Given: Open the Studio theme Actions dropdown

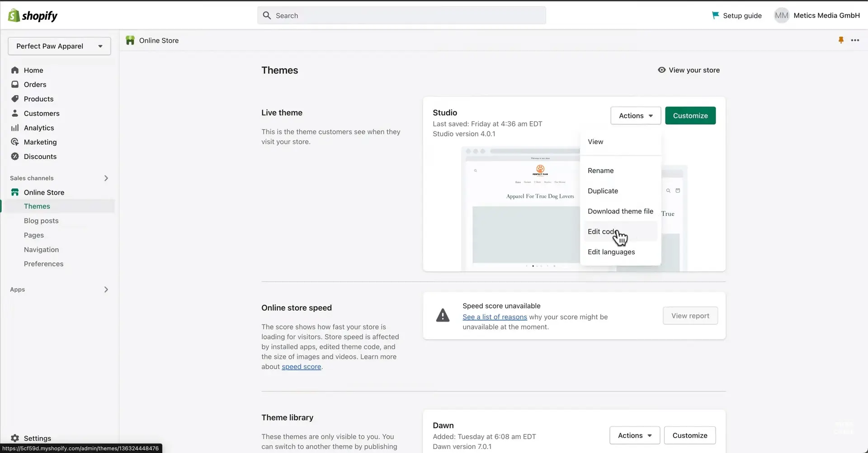Looking at the screenshot, I should click(x=636, y=116).
